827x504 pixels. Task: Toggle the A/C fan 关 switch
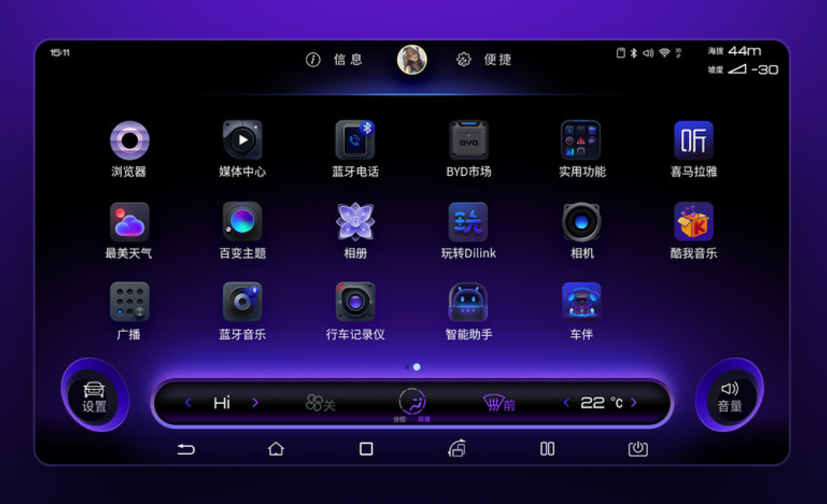coord(320,403)
